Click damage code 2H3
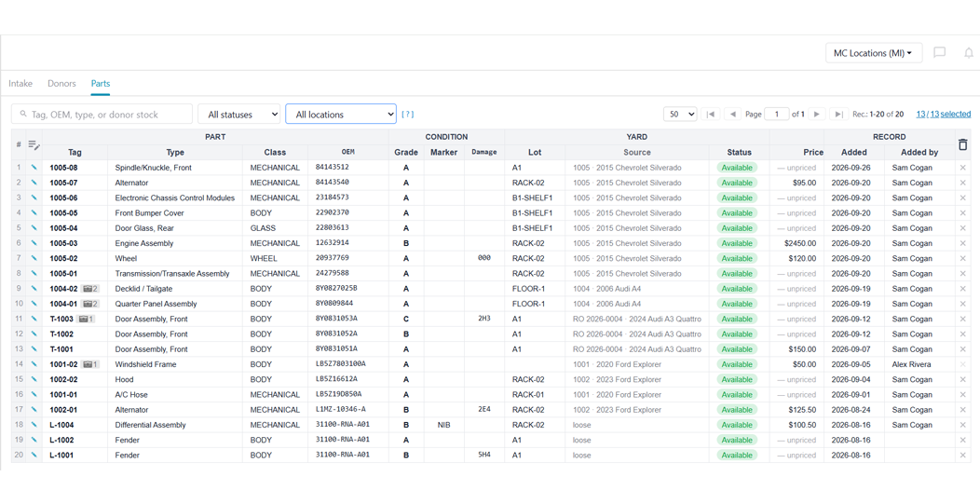This screenshot has width=980, height=504. tap(483, 319)
